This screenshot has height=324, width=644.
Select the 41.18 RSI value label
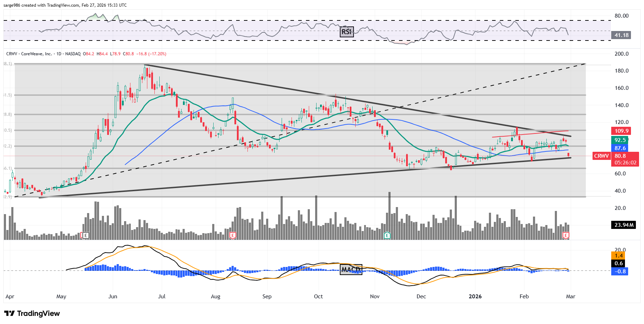[x=621, y=35]
